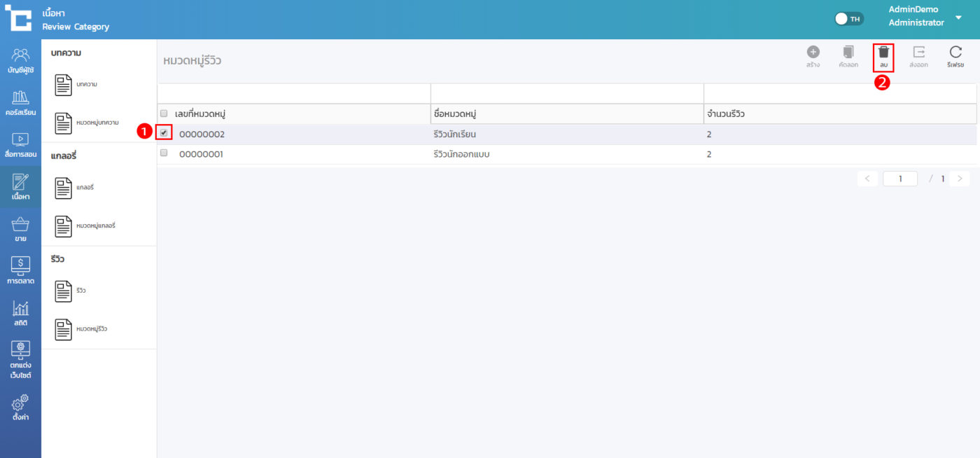Screen dimensions: 980x458
Task: Click the export icon in toolbar
Action: (x=918, y=53)
